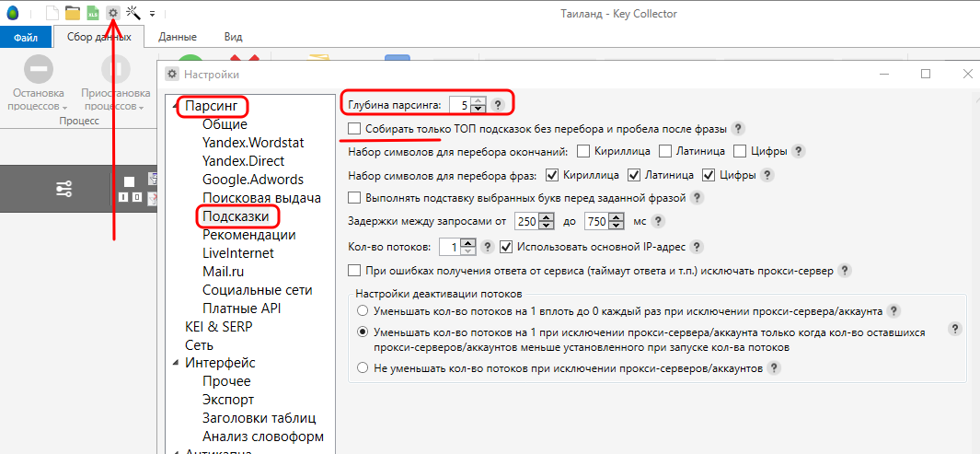Select Не уменьшать кол-во потоков radio option

[x=363, y=367]
